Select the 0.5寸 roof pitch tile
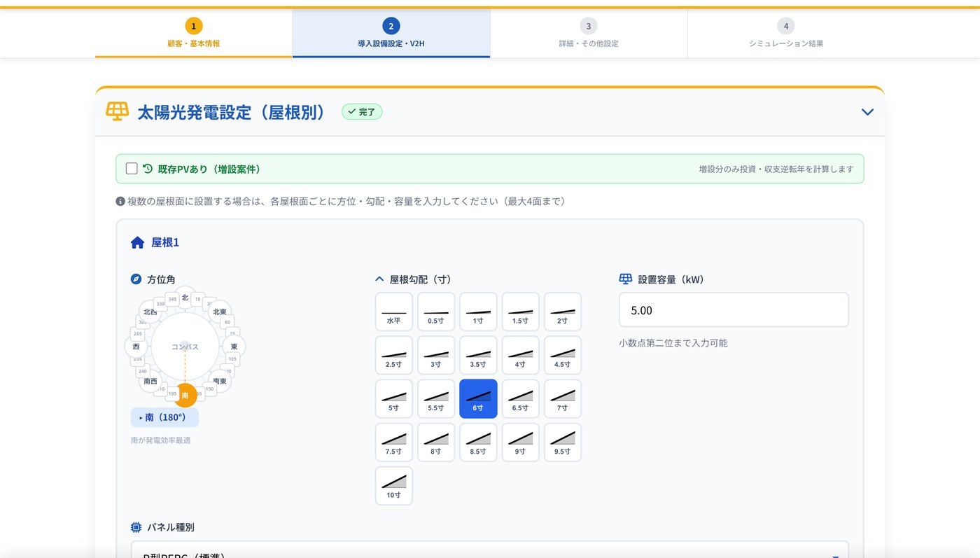The image size is (980, 558). [436, 312]
